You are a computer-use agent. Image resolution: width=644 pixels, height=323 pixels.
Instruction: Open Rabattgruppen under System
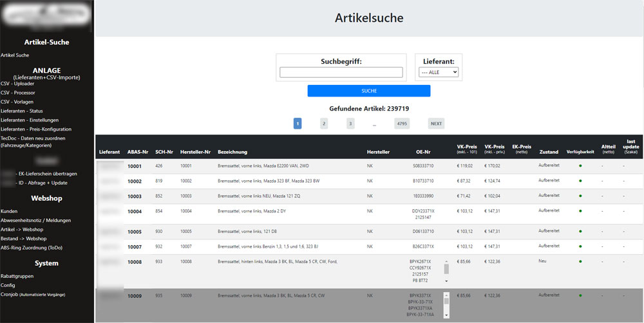[17, 276]
